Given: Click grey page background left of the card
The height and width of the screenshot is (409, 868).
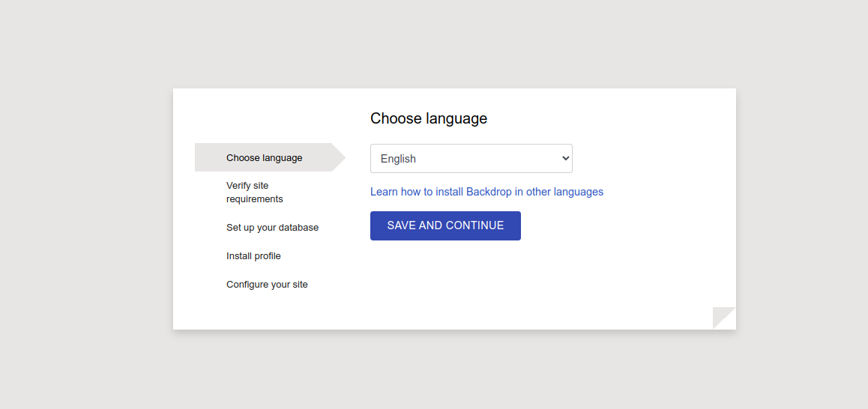Looking at the screenshot, I should 86,210.
